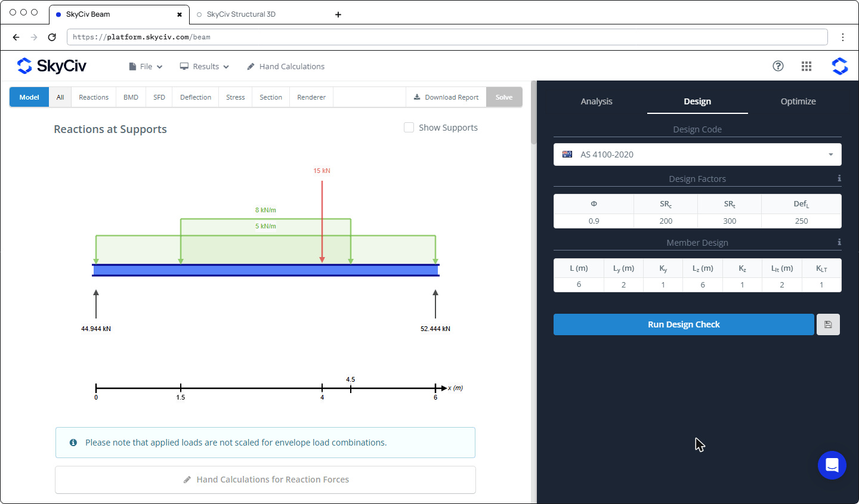This screenshot has width=859, height=504.
Task: Open the Section results tab
Action: pyautogui.click(x=271, y=97)
